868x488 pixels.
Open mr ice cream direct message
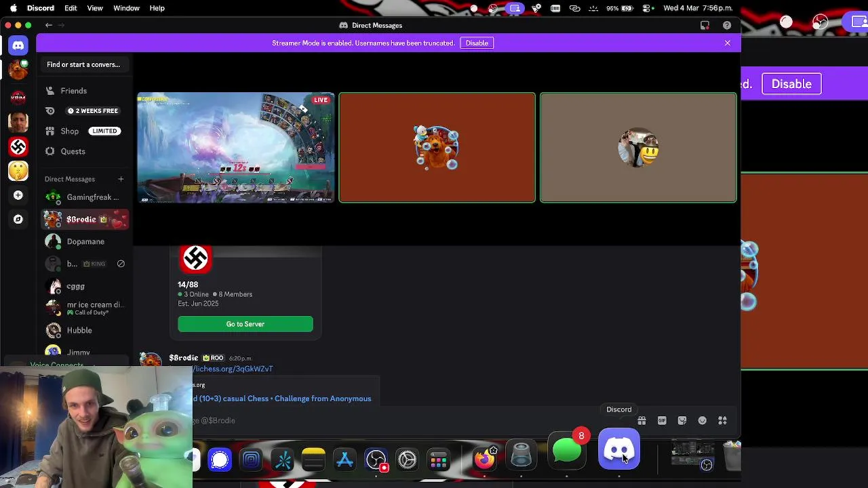85,308
